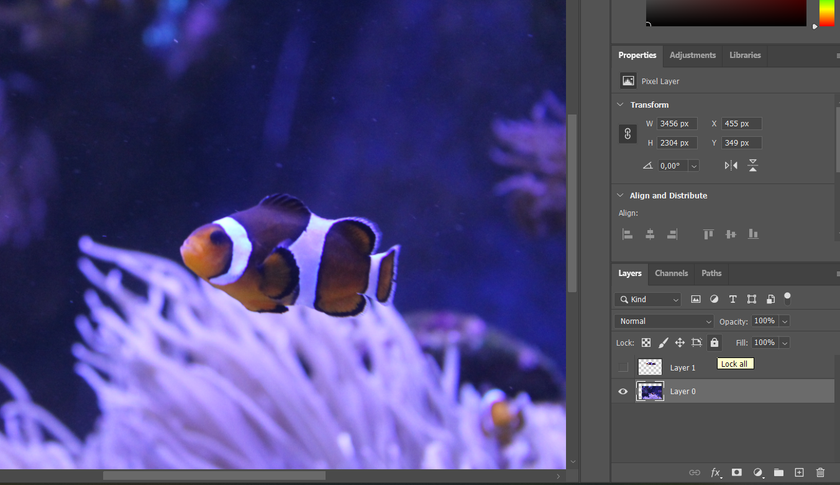Viewport: 840px width, 485px height.
Task: Click the Lock all padlock icon
Action: [714, 342]
